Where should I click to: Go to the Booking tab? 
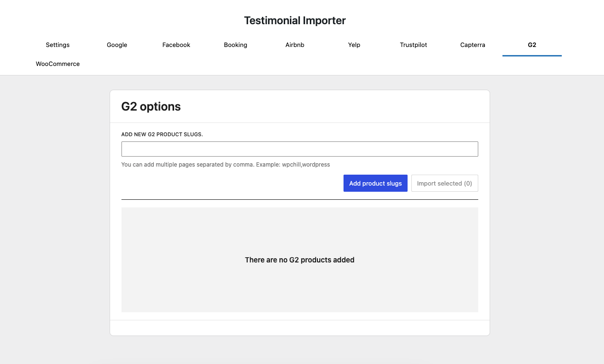coord(236,45)
